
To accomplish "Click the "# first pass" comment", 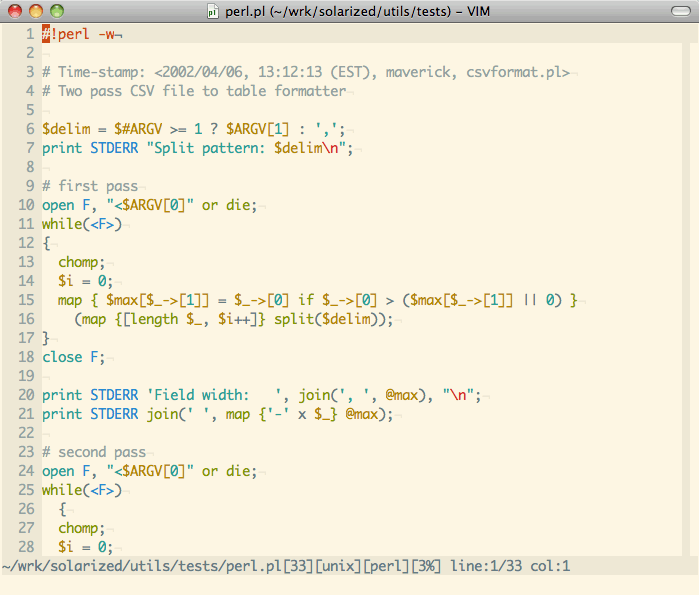I will [x=90, y=186].
